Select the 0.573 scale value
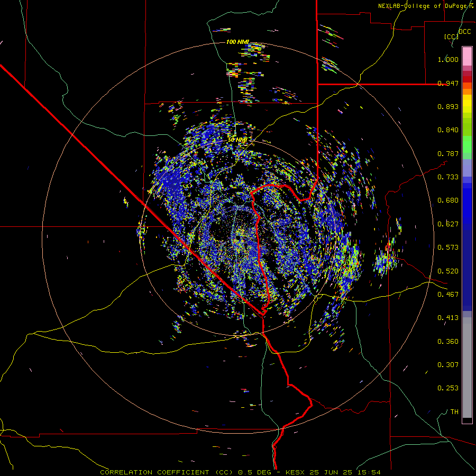This screenshot has width=476, height=476. click(x=448, y=248)
